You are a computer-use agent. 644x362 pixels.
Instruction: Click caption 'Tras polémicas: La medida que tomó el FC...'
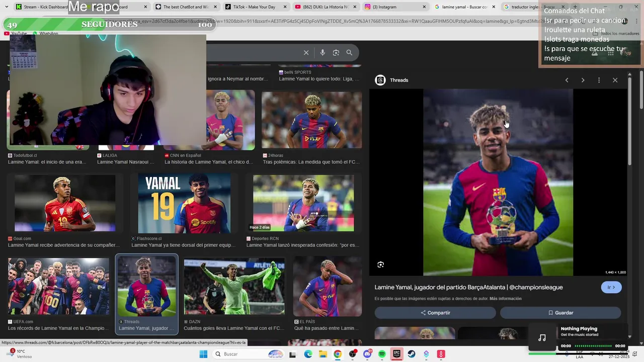[311, 162]
